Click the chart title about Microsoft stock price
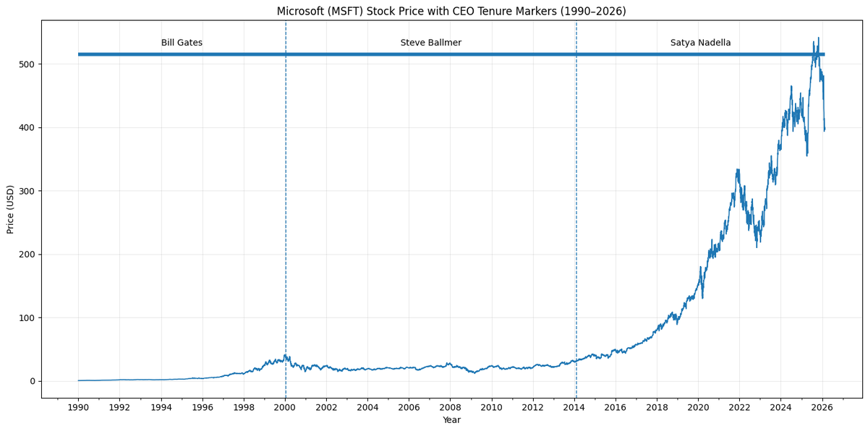Image resolution: width=868 pixels, height=431 pixels. (451, 12)
